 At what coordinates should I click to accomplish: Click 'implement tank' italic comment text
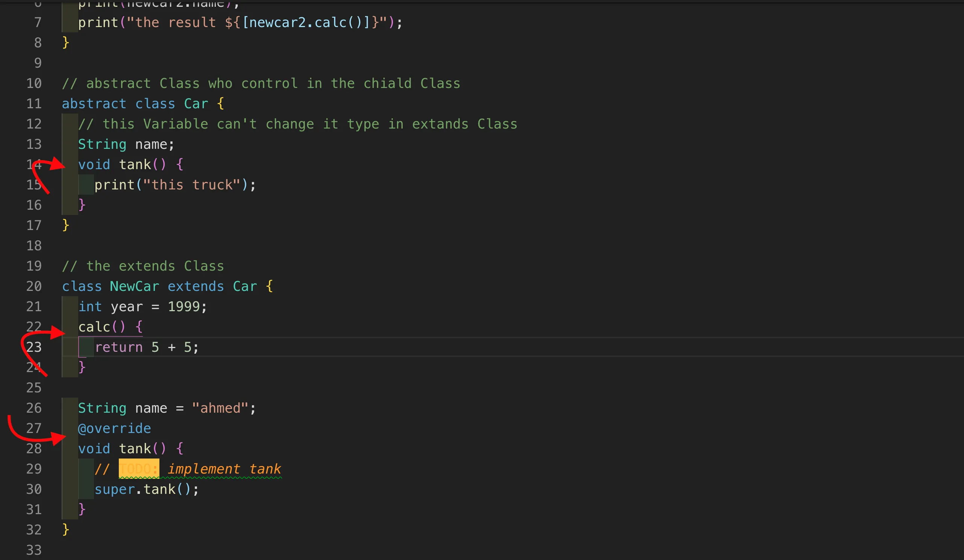pos(224,469)
